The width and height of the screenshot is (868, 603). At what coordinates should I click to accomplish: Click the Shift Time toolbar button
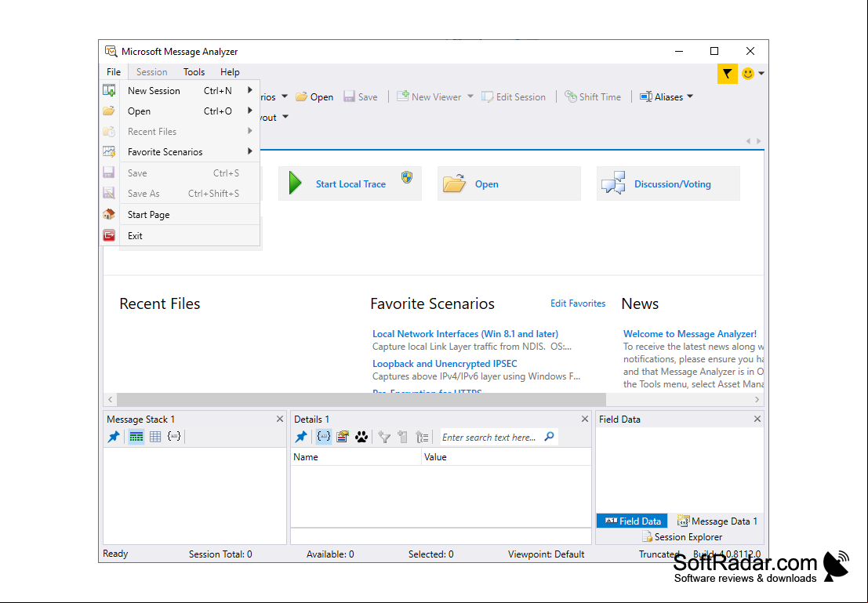click(x=593, y=97)
